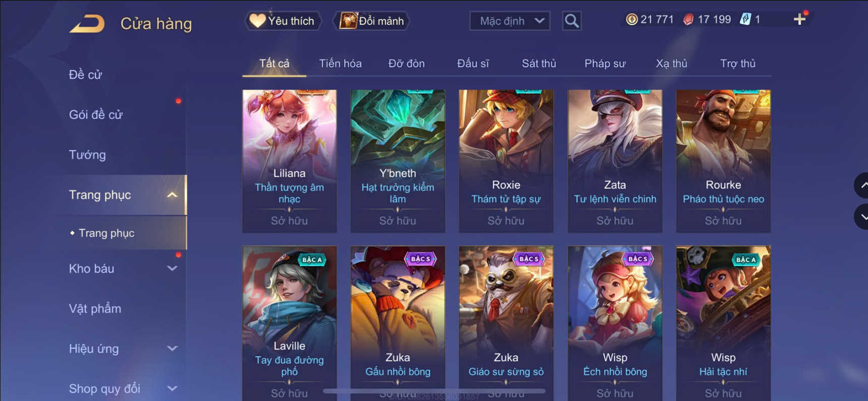
Task: Expand the Hiệu ứng sidebar section
Action: (172, 349)
